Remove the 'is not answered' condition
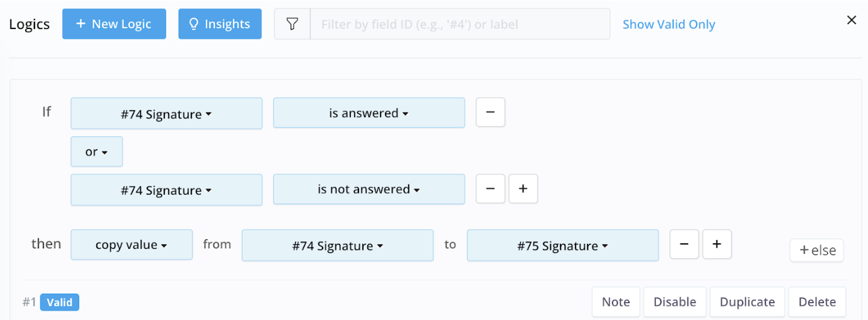Image resolution: width=868 pixels, height=320 pixels. [x=491, y=189]
